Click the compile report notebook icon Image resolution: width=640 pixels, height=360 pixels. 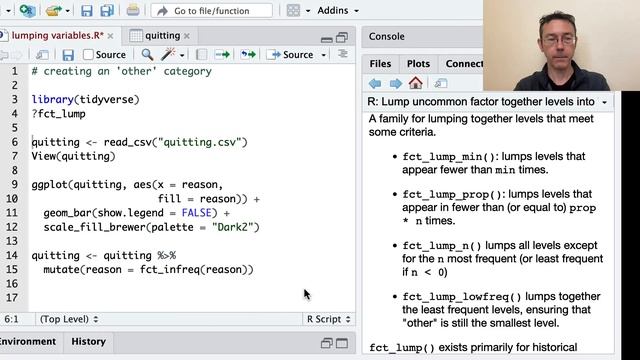coord(201,55)
